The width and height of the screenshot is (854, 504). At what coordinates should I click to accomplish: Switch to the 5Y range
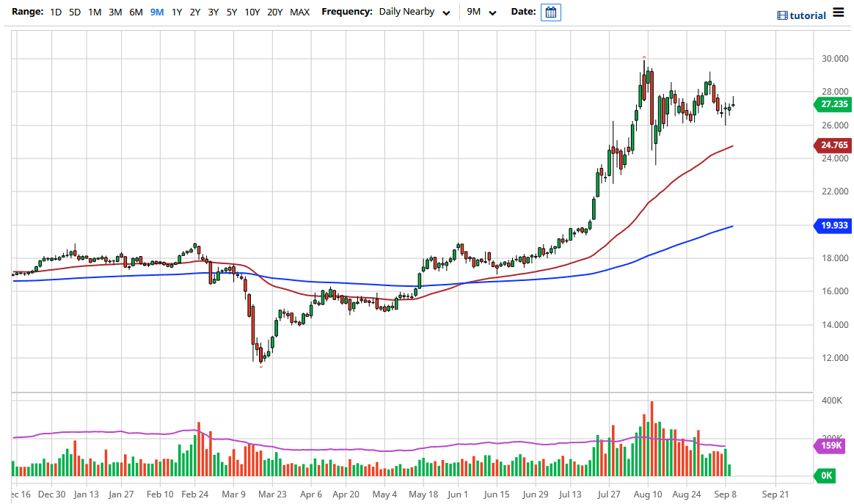231,12
